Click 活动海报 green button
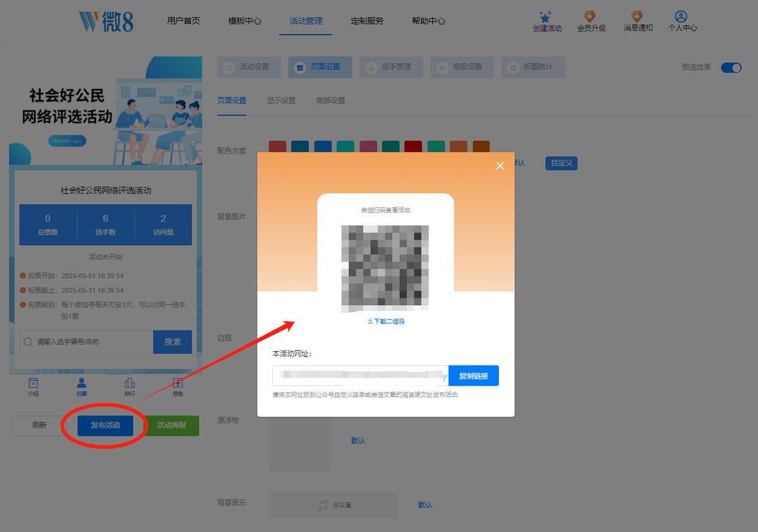The width and height of the screenshot is (758, 532). (171, 425)
